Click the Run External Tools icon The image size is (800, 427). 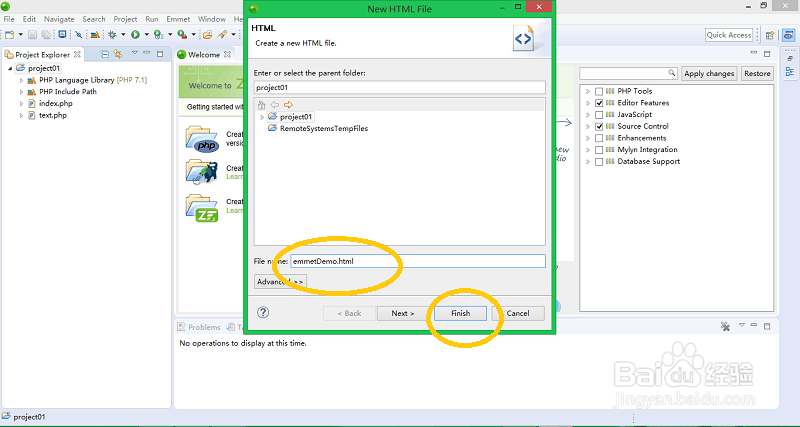(x=182, y=35)
